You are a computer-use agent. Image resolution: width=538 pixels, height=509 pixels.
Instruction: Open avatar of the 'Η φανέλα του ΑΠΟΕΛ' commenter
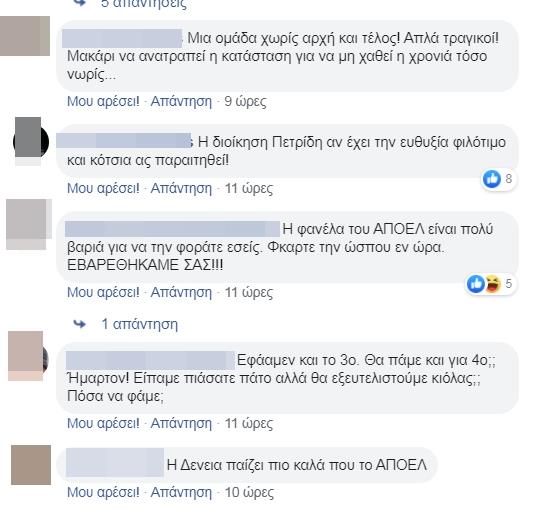click(x=29, y=224)
